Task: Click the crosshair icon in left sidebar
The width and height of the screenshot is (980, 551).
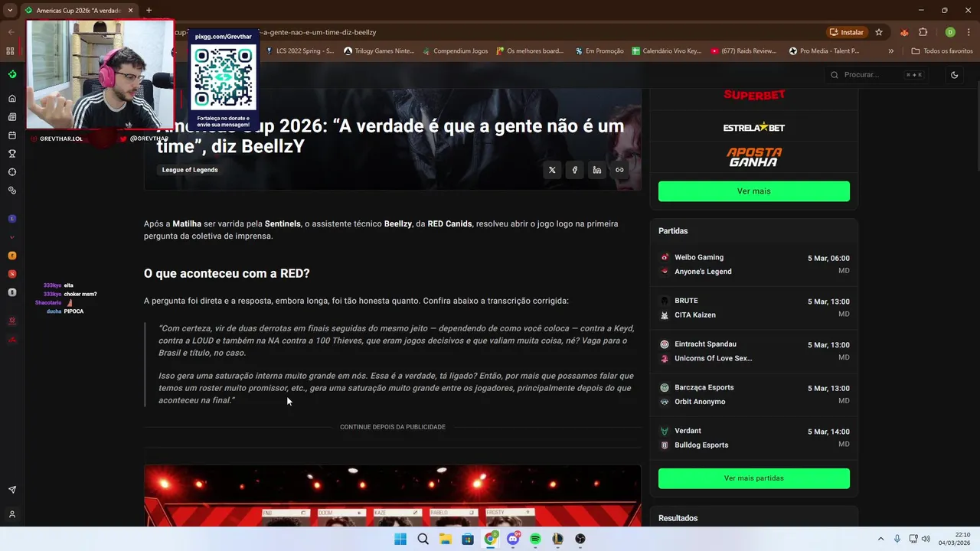Action: coord(12,172)
